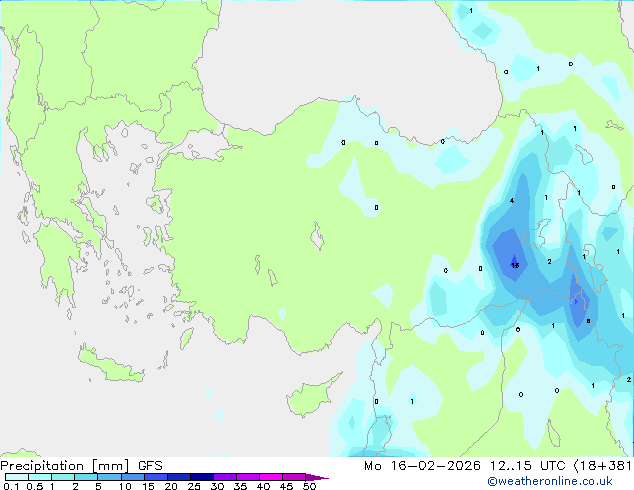634x490 pixels.
Task: Click the 30–35 mm purple legend swatch
Action: (x=225, y=477)
